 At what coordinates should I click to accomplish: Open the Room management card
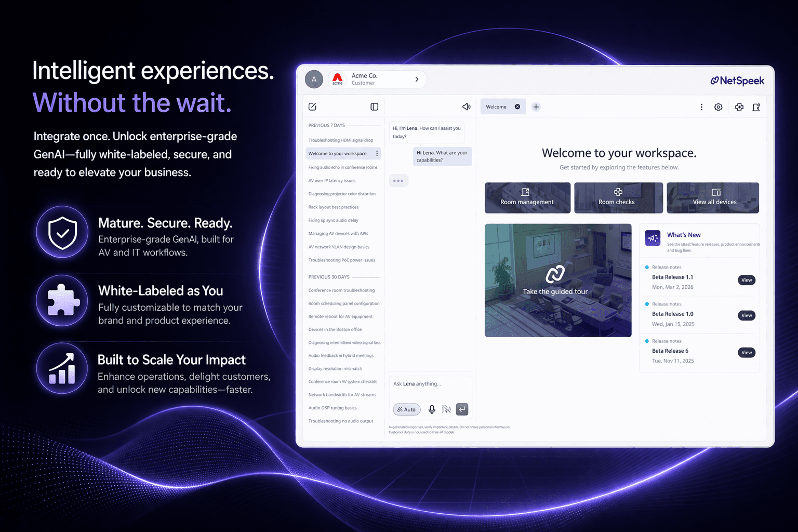point(527,197)
